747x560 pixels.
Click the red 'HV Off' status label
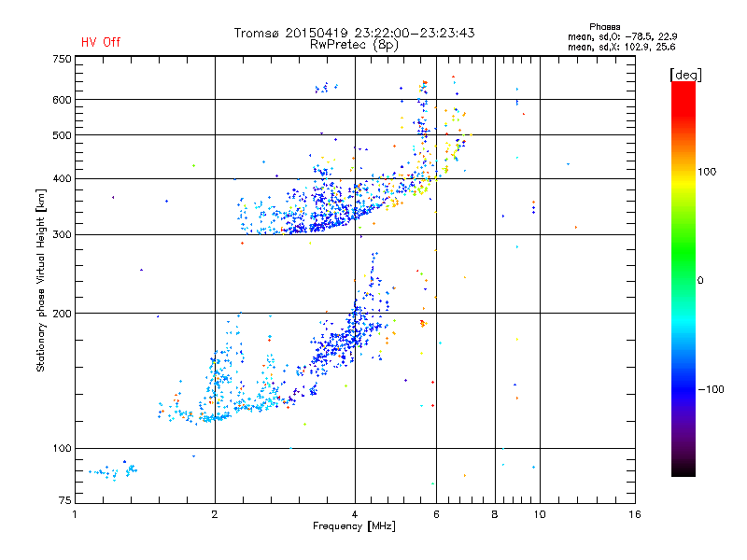(101, 42)
